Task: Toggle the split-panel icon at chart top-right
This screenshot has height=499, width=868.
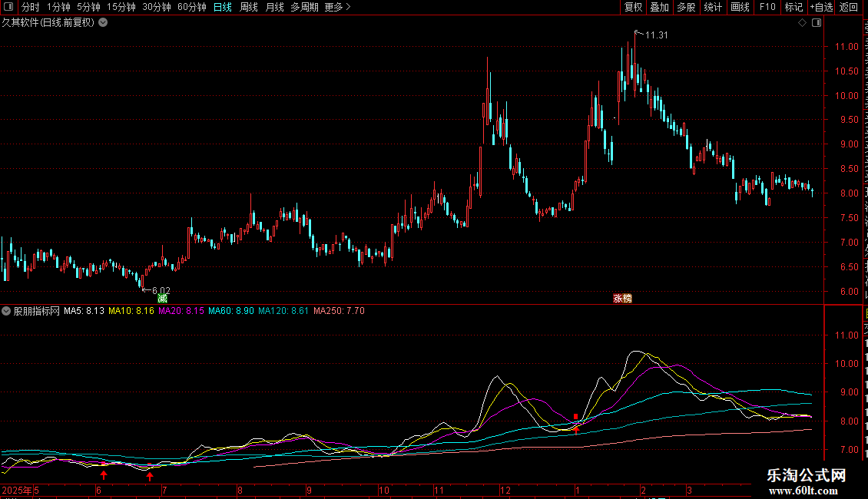Action: tap(817, 23)
